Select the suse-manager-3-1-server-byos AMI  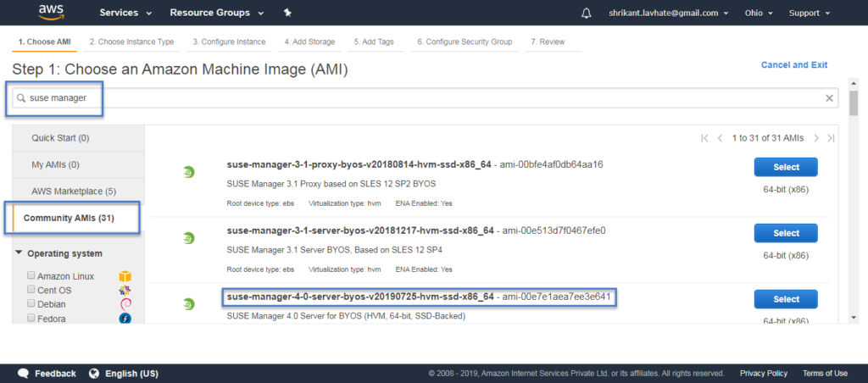pos(786,233)
